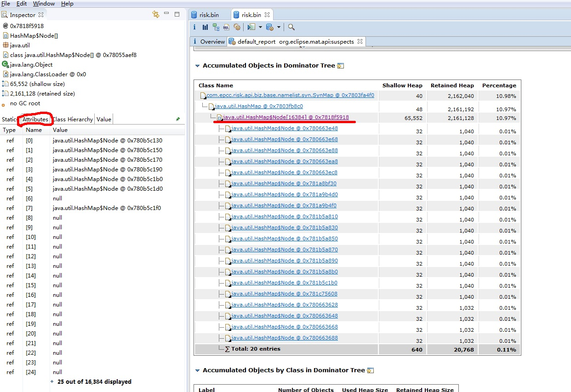Screen dimensions: 571x392
Task: Click the Open Query Browser icon
Action: [x=251, y=27]
